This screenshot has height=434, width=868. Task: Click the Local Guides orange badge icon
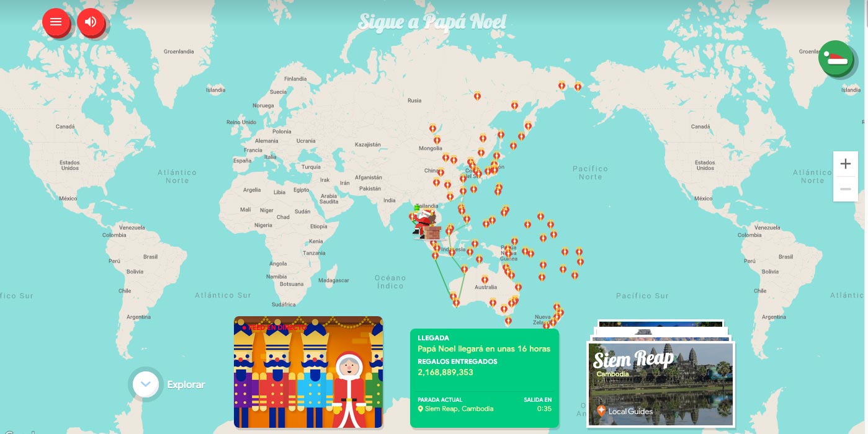click(x=601, y=410)
